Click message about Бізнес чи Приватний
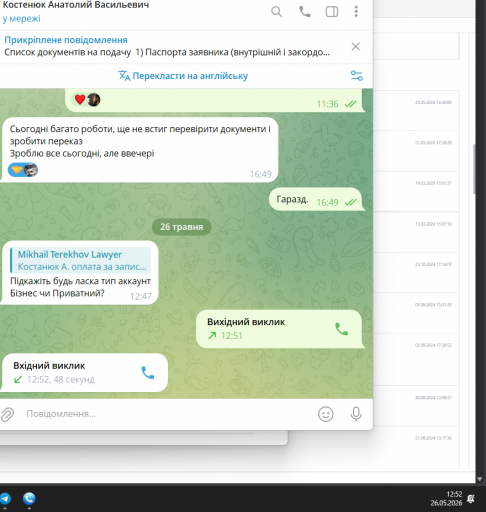The height and width of the screenshot is (512, 486). pos(80,273)
